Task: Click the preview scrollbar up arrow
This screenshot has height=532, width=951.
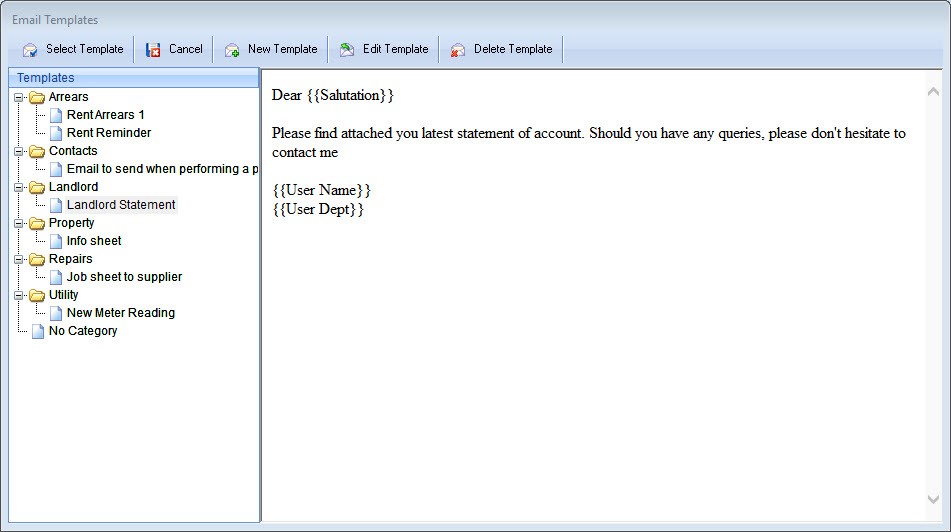Action: pos(933,92)
